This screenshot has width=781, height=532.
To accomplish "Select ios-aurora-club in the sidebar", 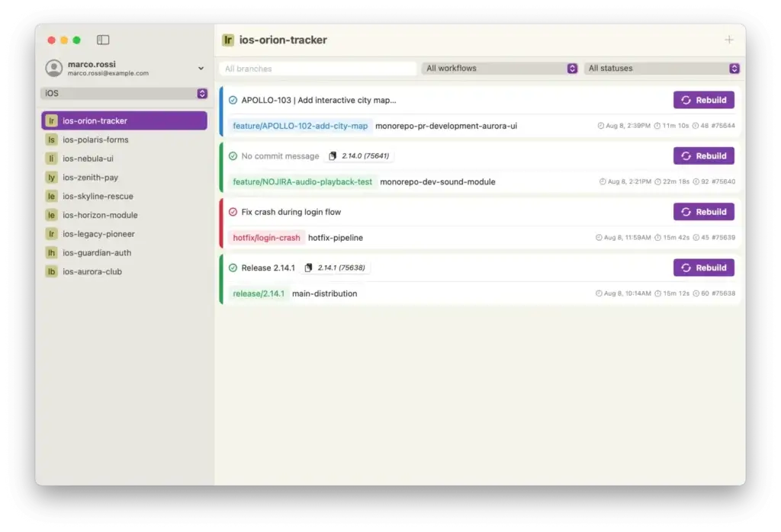I will [124, 272].
